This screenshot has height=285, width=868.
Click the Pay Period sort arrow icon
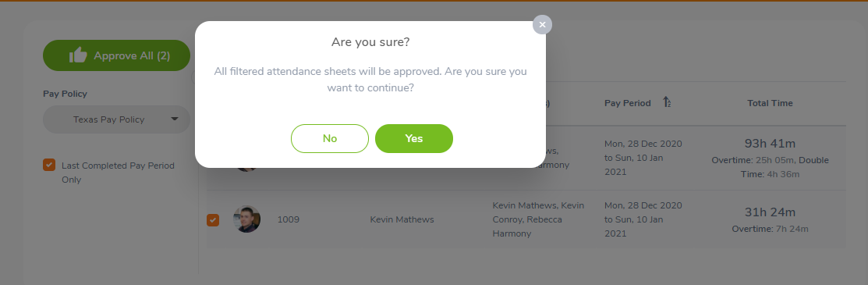(667, 102)
